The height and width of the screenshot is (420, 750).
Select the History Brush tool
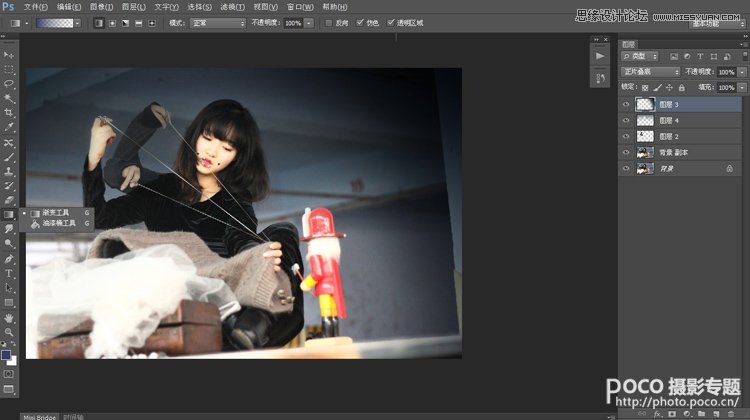[9, 186]
